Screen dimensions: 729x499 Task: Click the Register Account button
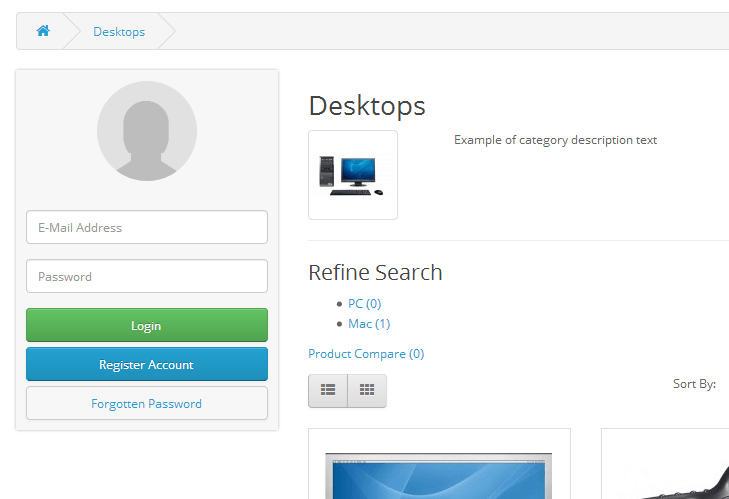[x=147, y=364]
